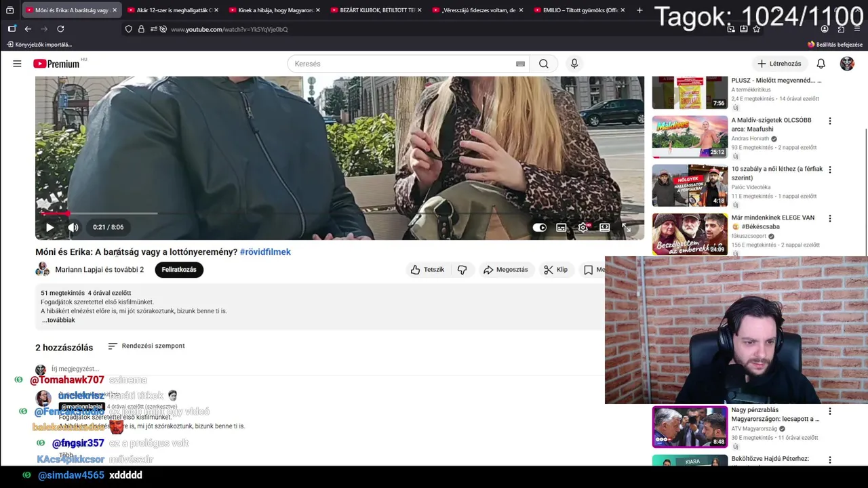Image resolution: width=868 pixels, height=488 pixels.
Task: Open the ATV Magyarország channel name
Action: (x=754, y=428)
